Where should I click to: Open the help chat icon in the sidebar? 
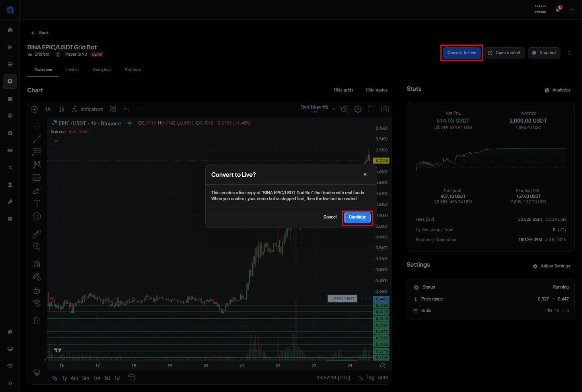click(10, 332)
